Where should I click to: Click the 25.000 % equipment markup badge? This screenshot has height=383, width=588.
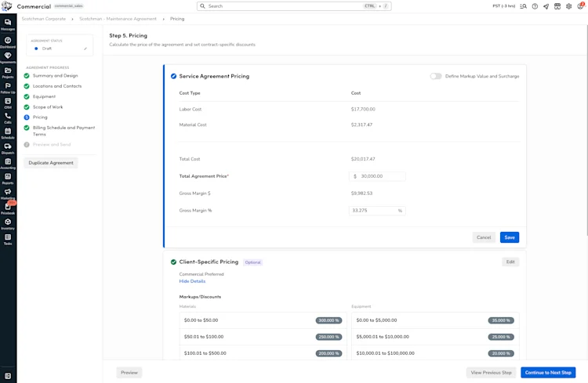[x=501, y=337]
